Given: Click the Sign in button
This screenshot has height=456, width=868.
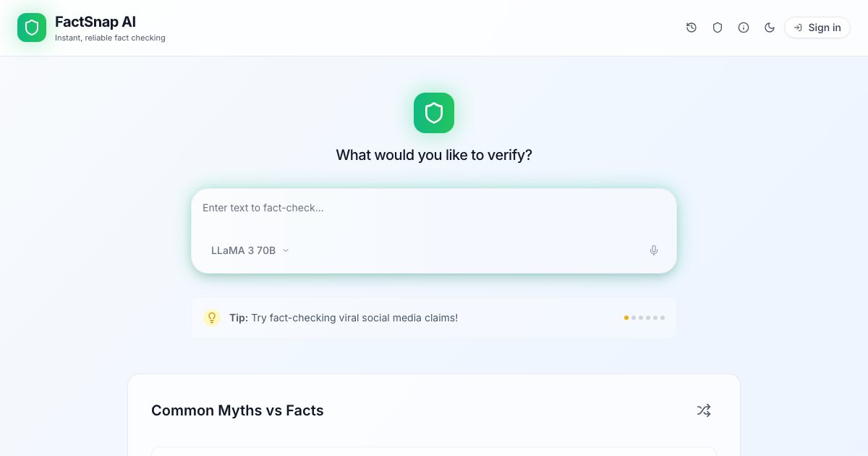Looking at the screenshot, I should 817,28.
